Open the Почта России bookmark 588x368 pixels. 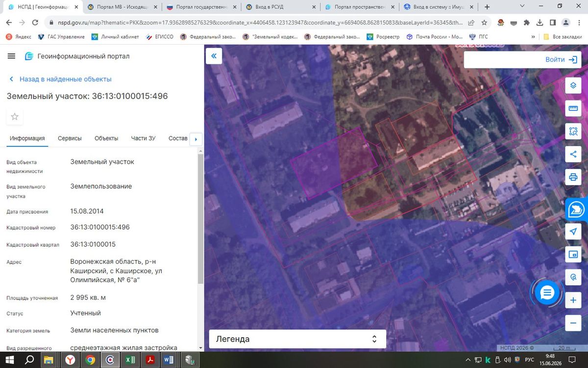[434, 37]
